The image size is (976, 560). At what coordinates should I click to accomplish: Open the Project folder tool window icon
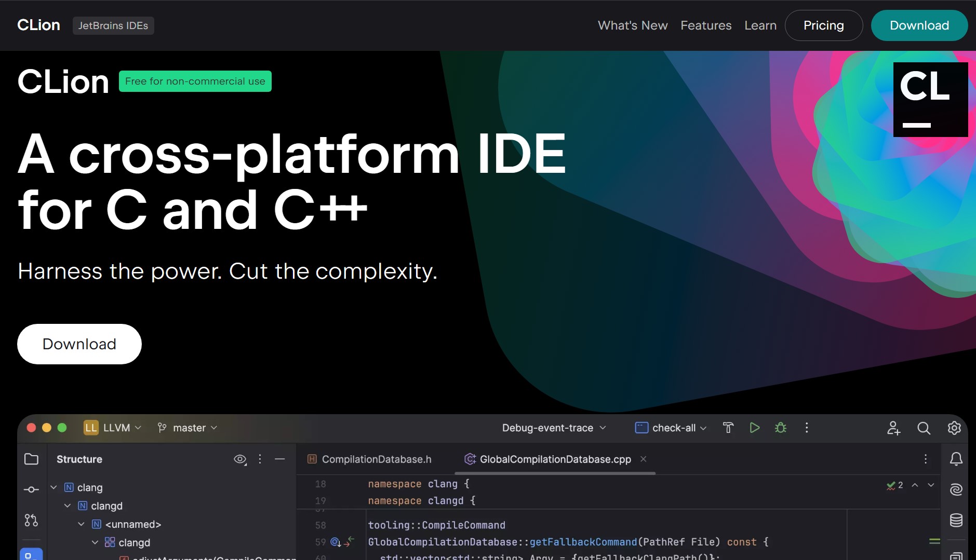(31, 459)
